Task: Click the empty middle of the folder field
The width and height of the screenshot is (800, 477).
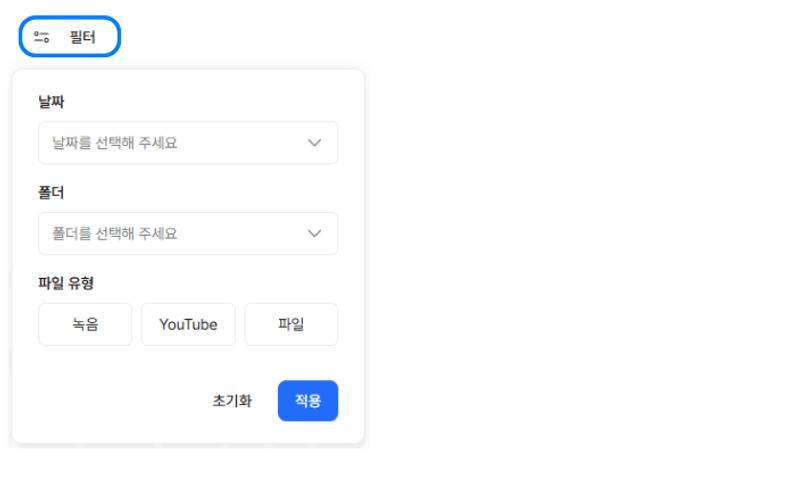Action: click(242, 234)
